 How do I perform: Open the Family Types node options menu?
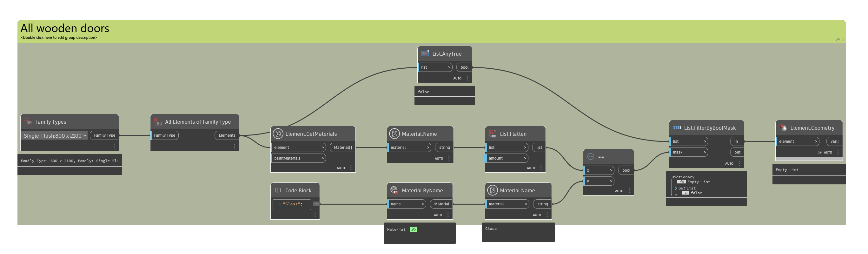(114, 146)
